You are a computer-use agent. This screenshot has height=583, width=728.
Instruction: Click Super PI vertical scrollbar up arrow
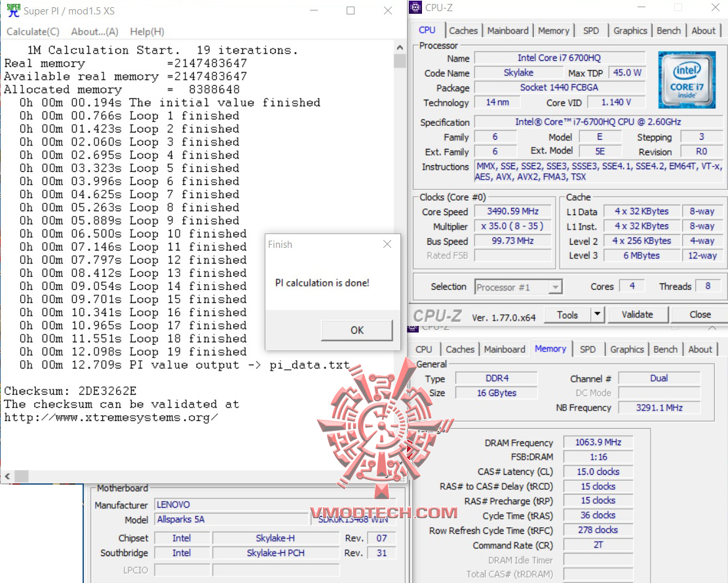tap(400, 47)
